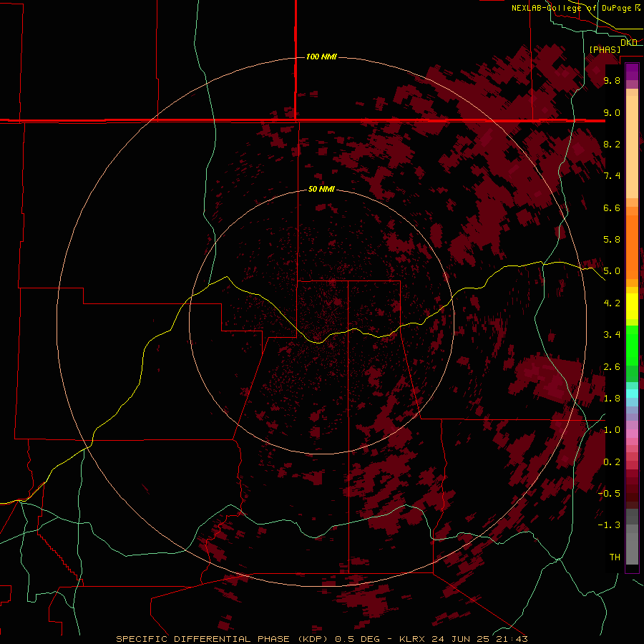644x644 pixels.
Task: Click the 2.6 value on the color scale
Action: pyautogui.click(x=612, y=367)
